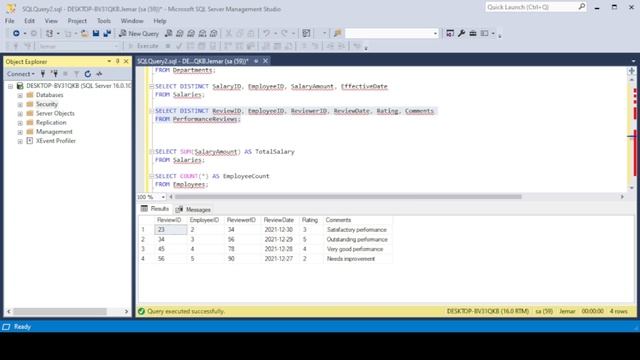
Task: Click the Activity Monitor pulse icon in Object Explorer
Action: [99, 74]
